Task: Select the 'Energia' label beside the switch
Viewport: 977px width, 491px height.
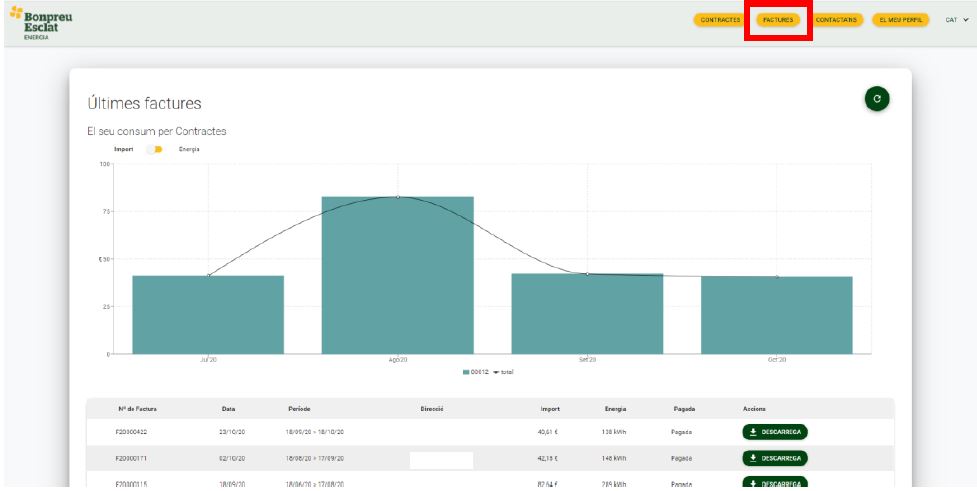Action: (x=189, y=149)
